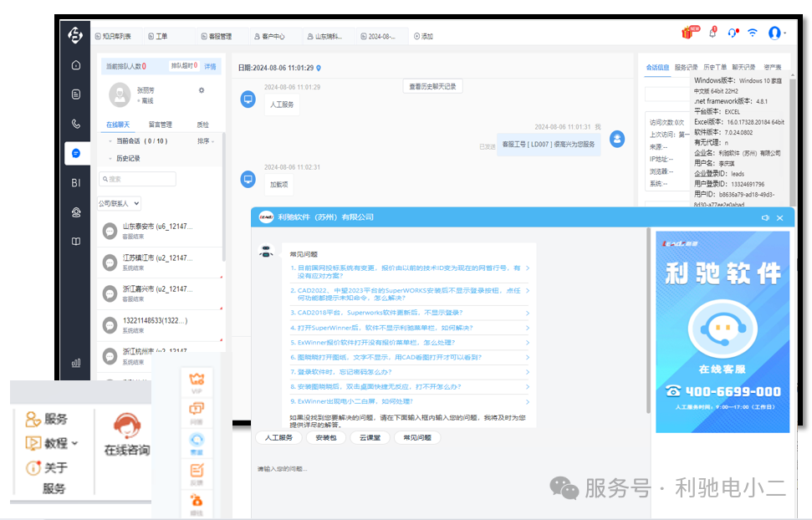Open the customer service agent sidebar icon
The width and height of the screenshot is (812, 520).
point(75,212)
